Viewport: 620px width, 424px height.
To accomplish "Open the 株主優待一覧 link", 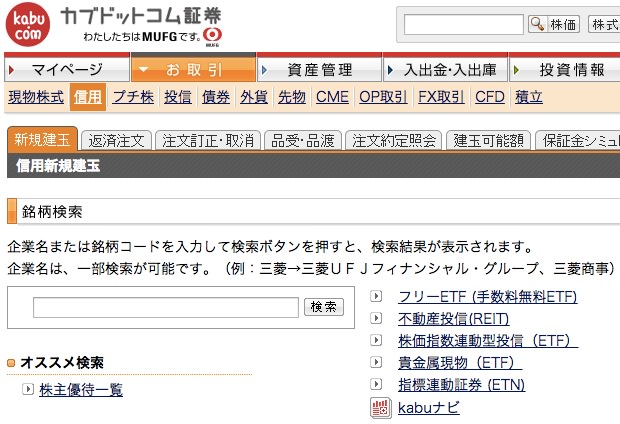I will point(81,390).
